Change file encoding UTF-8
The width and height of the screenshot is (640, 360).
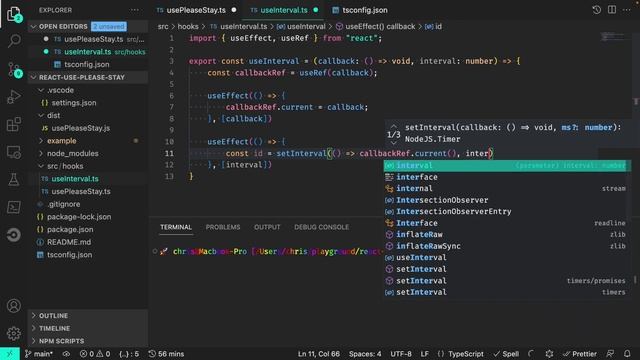[x=401, y=354]
